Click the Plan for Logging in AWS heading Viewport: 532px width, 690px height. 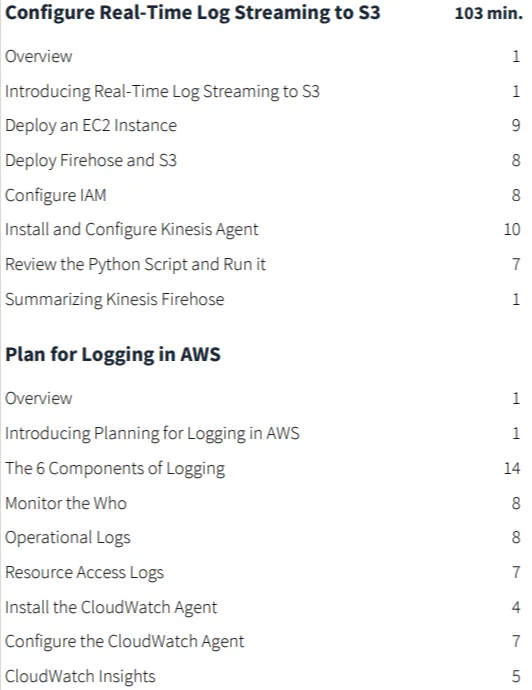pos(113,355)
